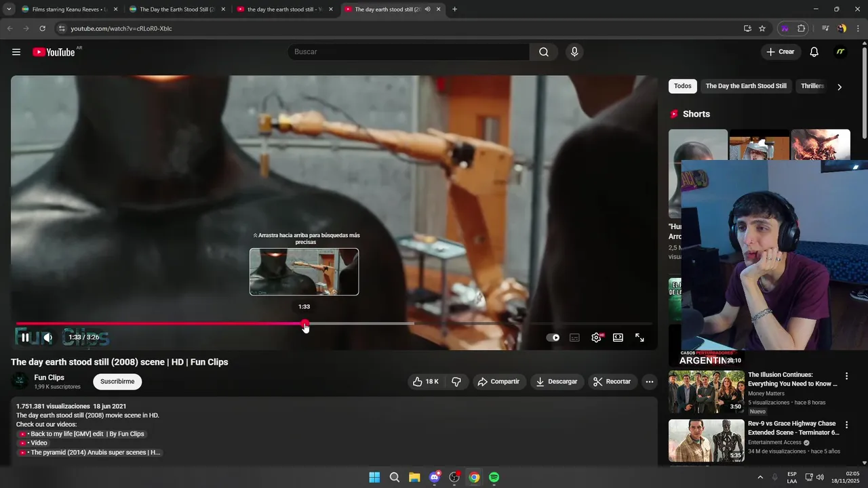This screenshot has width=868, height=488.
Task: Open the account avatar menu
Action: pos(840,52)
